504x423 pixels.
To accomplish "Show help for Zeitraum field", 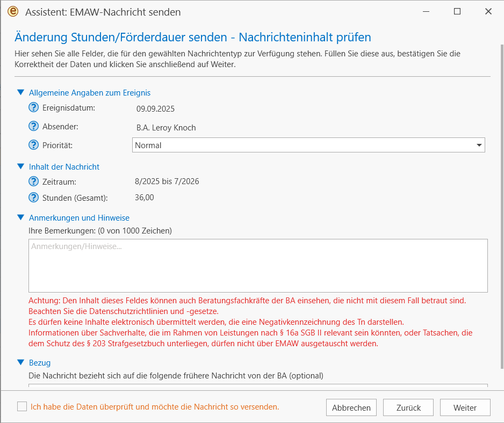I will pyautogui.click(x=33, y=181).
